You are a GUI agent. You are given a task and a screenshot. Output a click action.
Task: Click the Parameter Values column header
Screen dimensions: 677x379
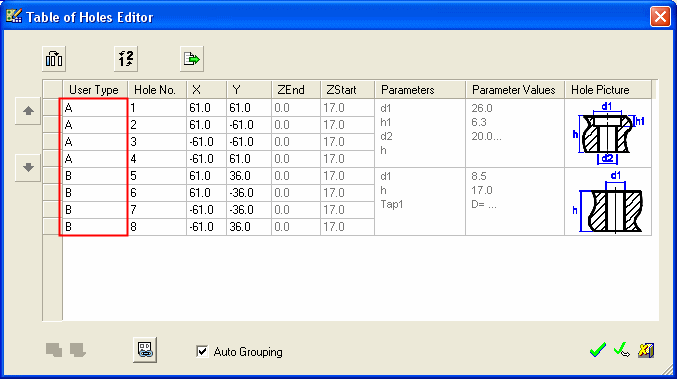point(515,90)
